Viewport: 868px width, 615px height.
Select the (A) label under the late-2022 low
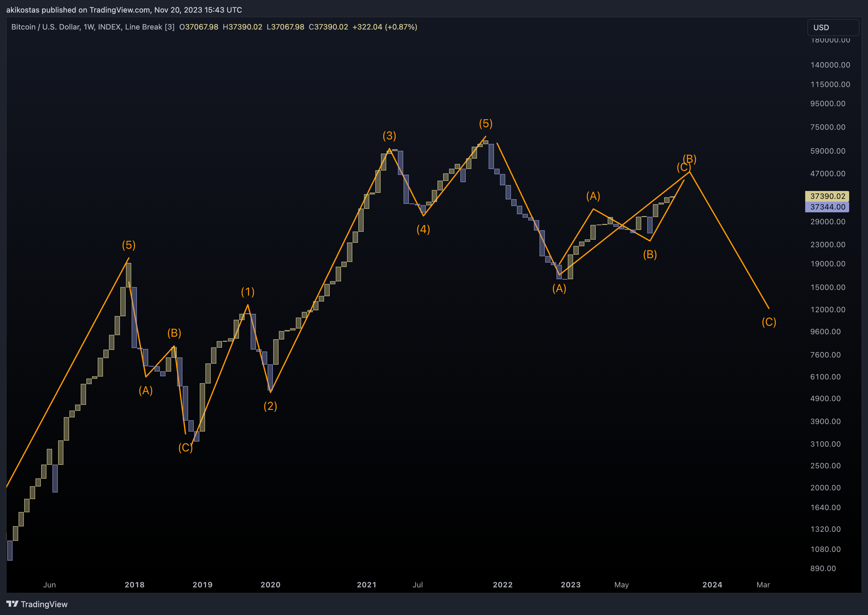point(559,289)
